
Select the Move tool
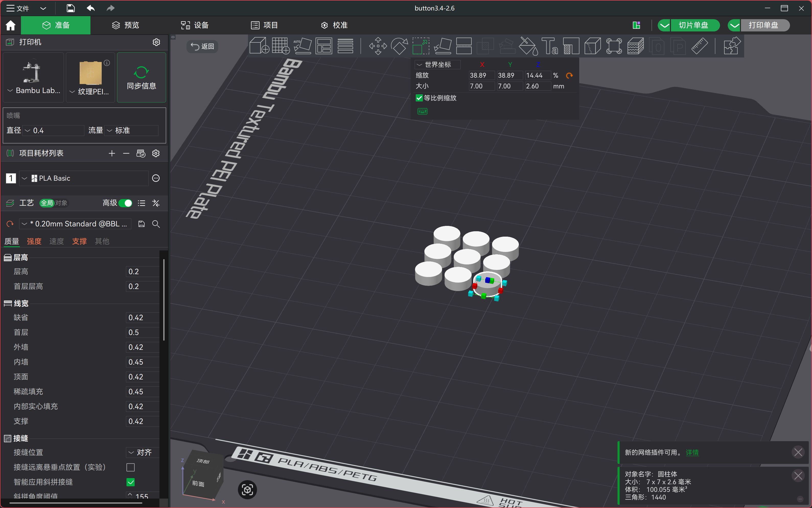[x=378, y=46]
